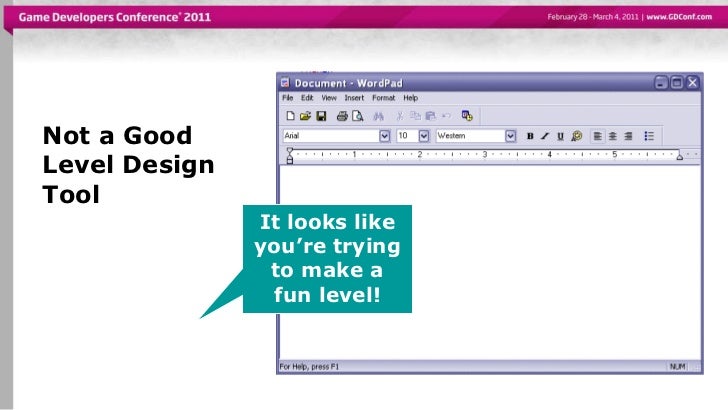Viewport: 728px width, 410px height.
Task: Open the Arial font name dropdown arrow
Action: (384, 136)
